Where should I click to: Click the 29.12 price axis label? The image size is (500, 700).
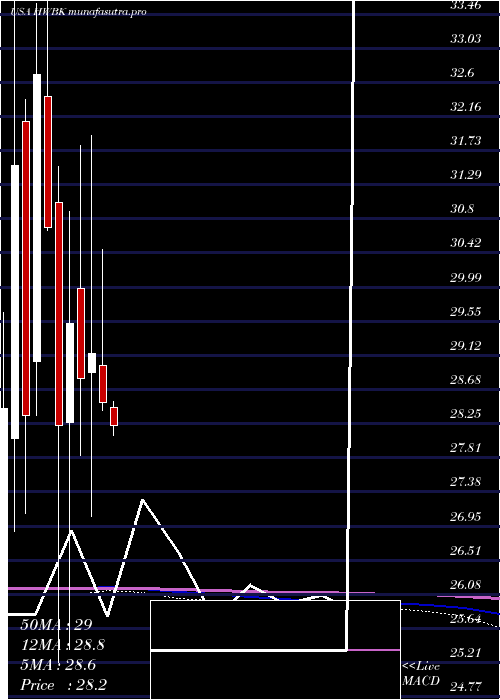click(x=466, y=346)
